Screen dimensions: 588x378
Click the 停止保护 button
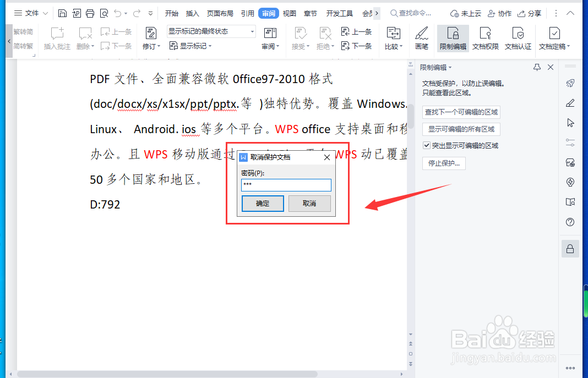pos(444,163)
